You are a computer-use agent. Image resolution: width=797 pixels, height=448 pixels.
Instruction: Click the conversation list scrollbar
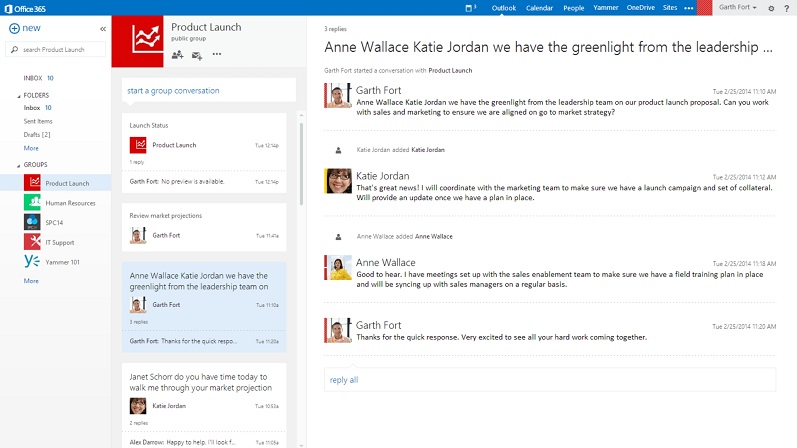tap(301, 164)
